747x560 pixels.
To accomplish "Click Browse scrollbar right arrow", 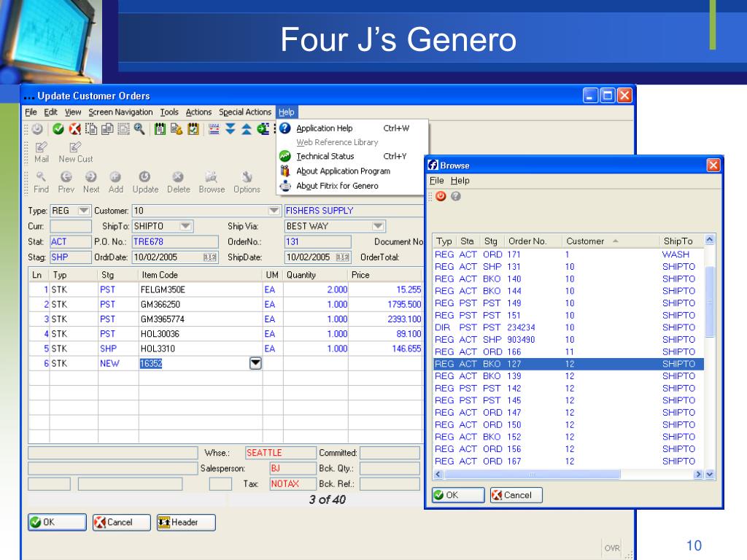I will pyautogui.click(x=698, y=474).
